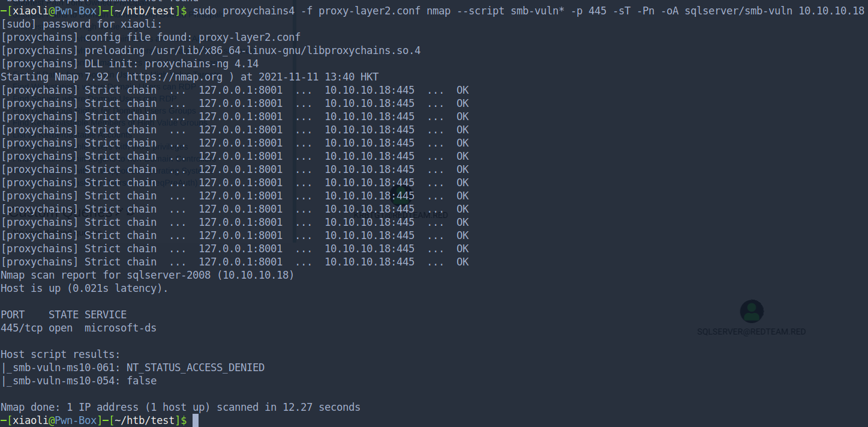This screenshot has height=427, width=868.
Task: Click the SQLSERVER@REDTEAM.RED node label
Action: point(751,332)
